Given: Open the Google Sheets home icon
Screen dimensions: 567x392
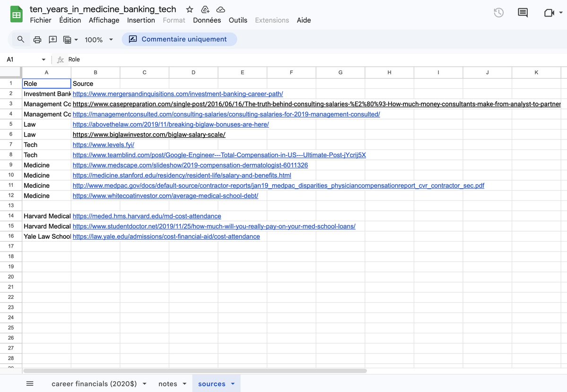Looking at the screenshot, I should point(16,15).
